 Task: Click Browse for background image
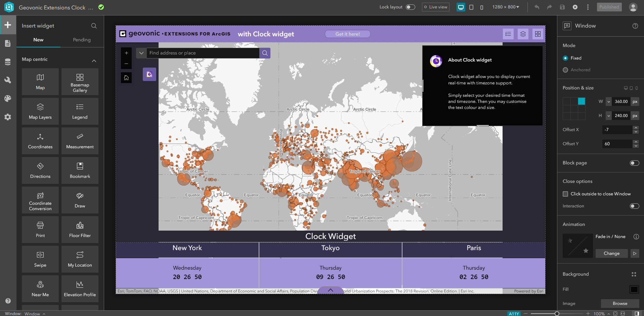pos(620,304)
